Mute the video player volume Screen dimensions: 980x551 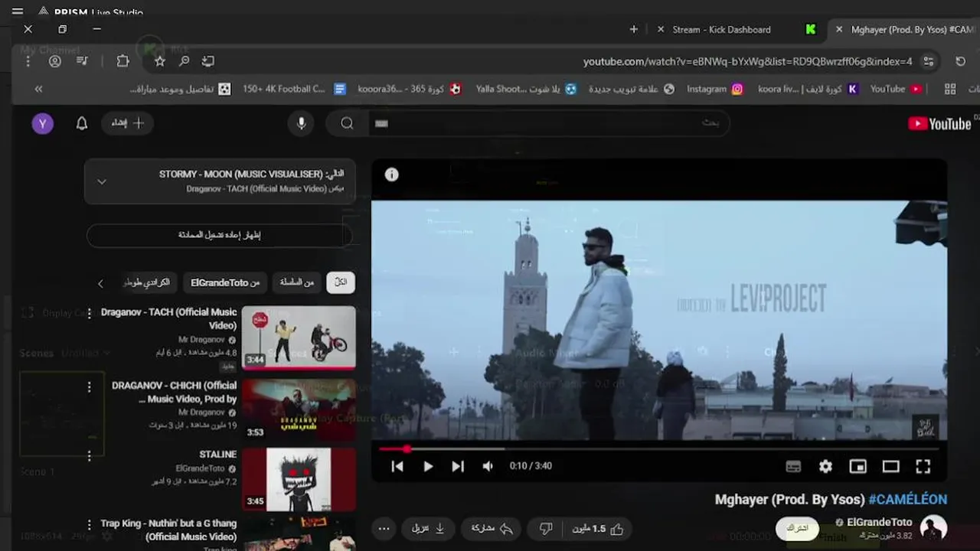(488, 466)
